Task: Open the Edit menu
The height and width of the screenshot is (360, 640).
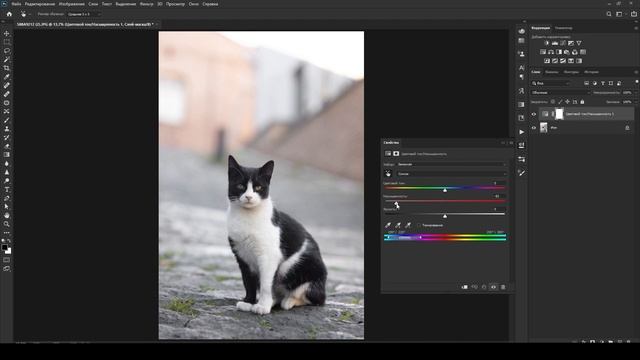Action: click(x=40, y=4)
